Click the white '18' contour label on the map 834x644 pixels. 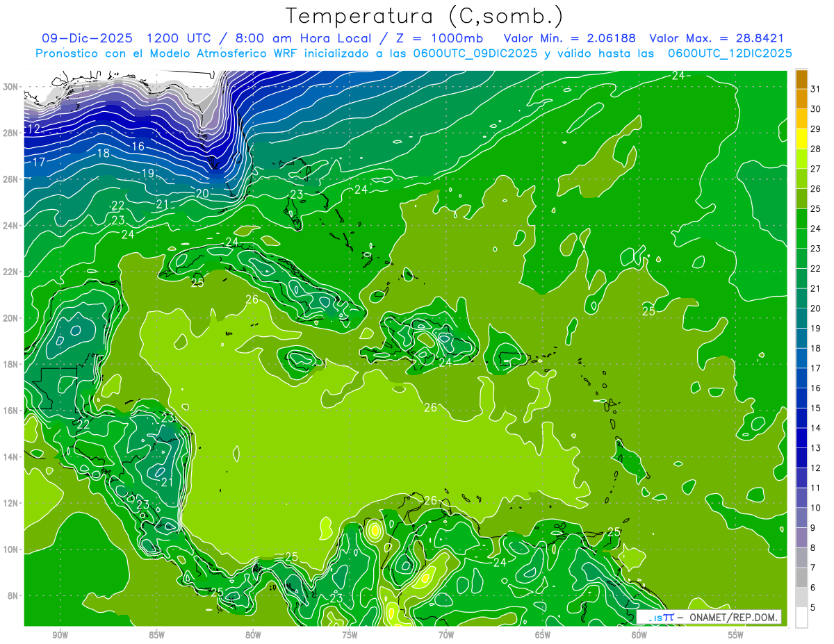(104, 154)
